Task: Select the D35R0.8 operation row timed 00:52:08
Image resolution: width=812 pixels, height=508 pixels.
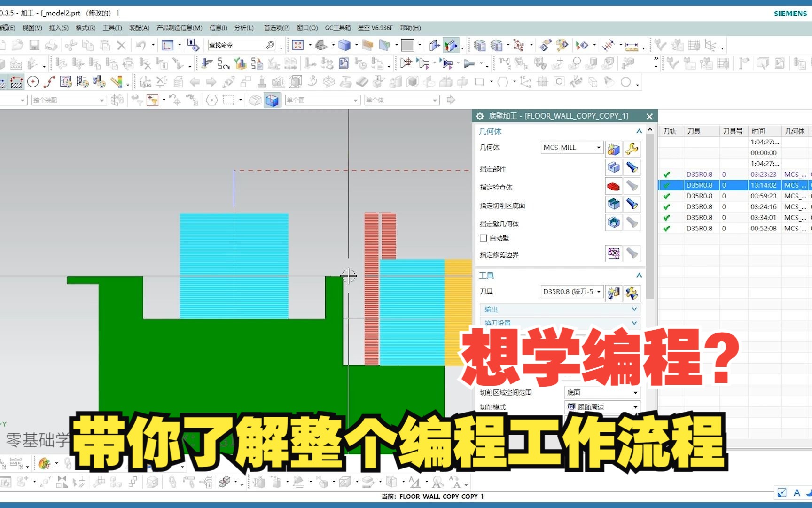Action: (x=700, y=228)
